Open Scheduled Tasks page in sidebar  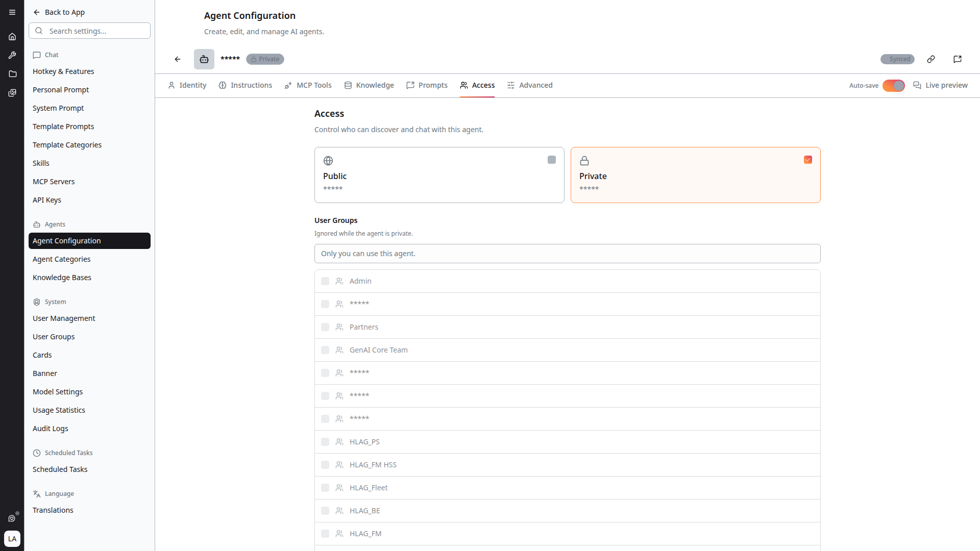point(89,469)
